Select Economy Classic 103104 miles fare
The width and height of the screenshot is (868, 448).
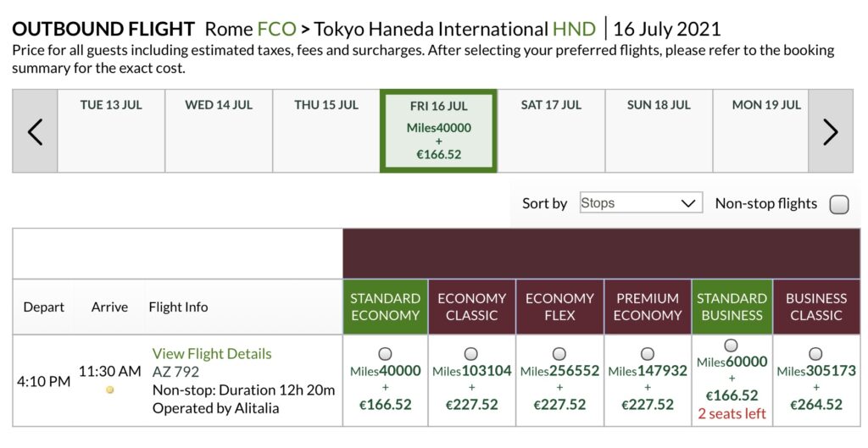coord(471,353)
